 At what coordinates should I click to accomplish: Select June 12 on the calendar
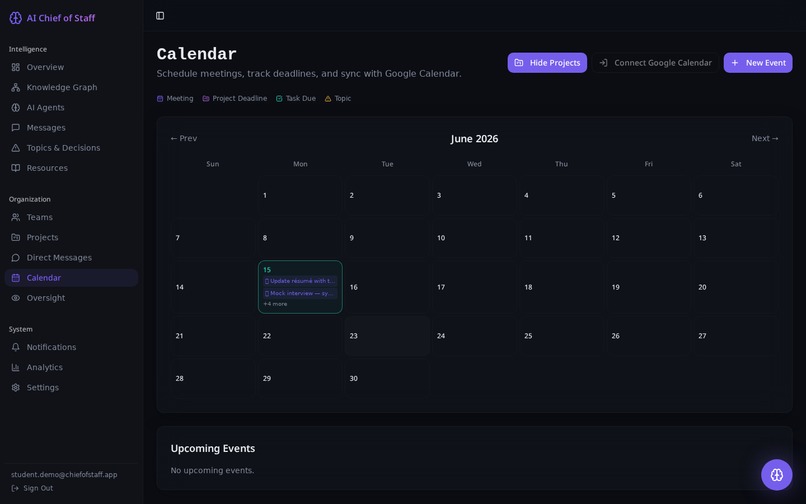tap(649, 238)
